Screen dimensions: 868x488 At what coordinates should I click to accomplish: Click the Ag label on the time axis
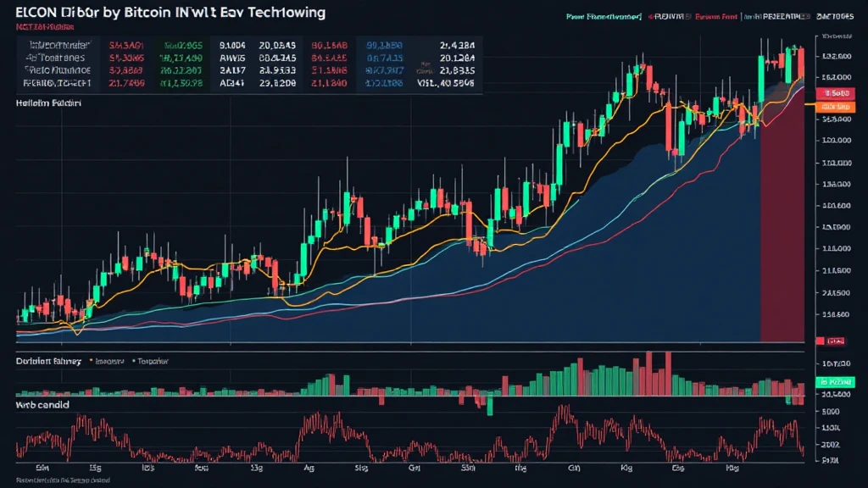[x=310, y=467]
